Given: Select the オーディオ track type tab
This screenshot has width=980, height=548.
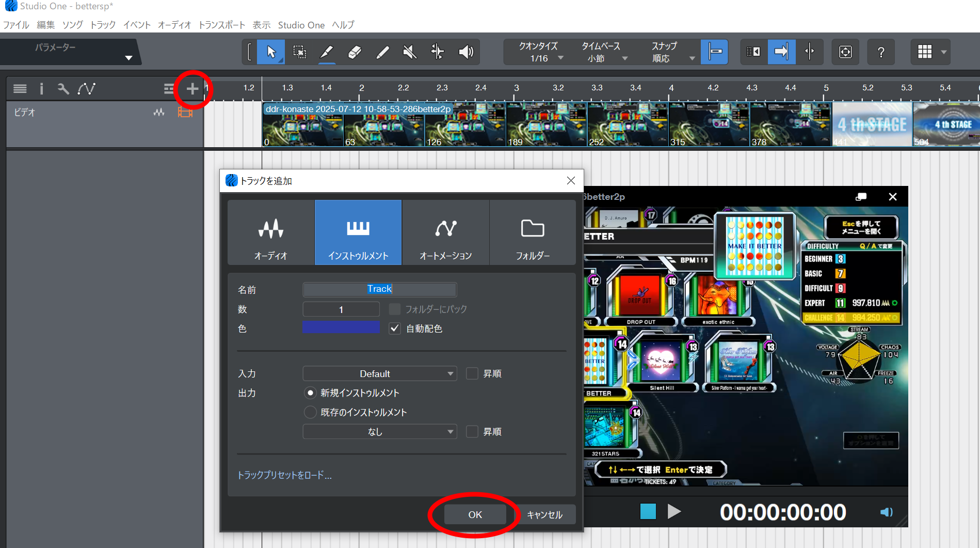Looking at the screenshot, I should click(x=271, y=232).
